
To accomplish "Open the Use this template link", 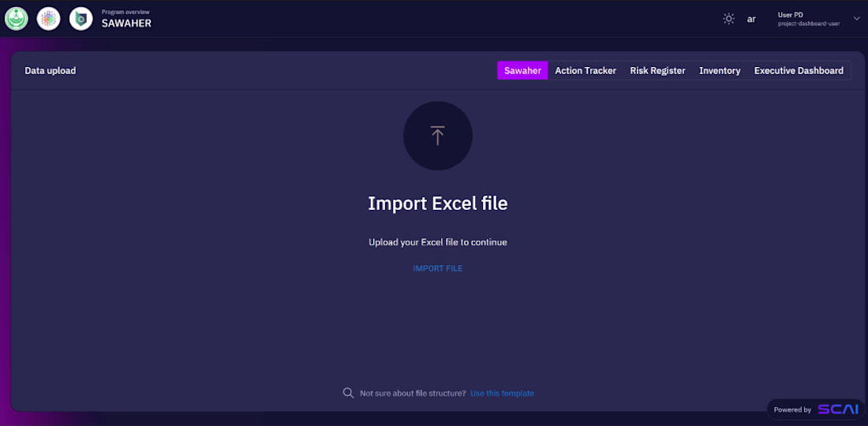I will pos(502,394).
